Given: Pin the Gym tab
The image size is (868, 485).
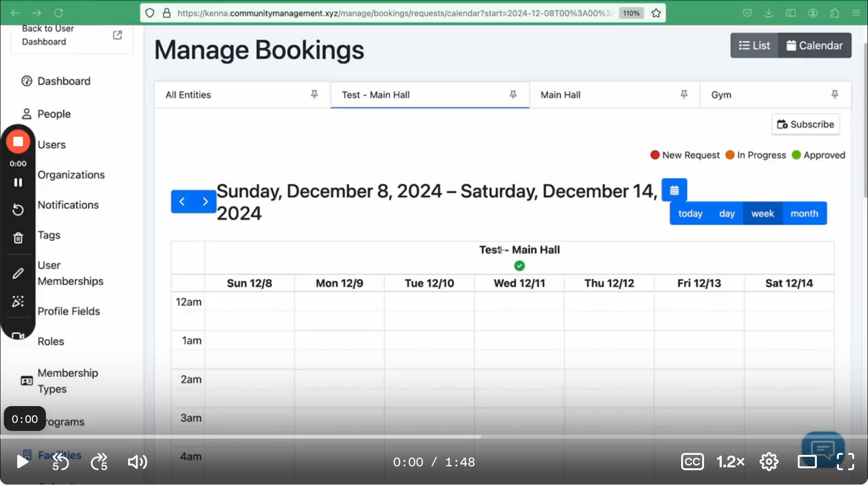Looking at the screenshot, I should coord(835,94).
